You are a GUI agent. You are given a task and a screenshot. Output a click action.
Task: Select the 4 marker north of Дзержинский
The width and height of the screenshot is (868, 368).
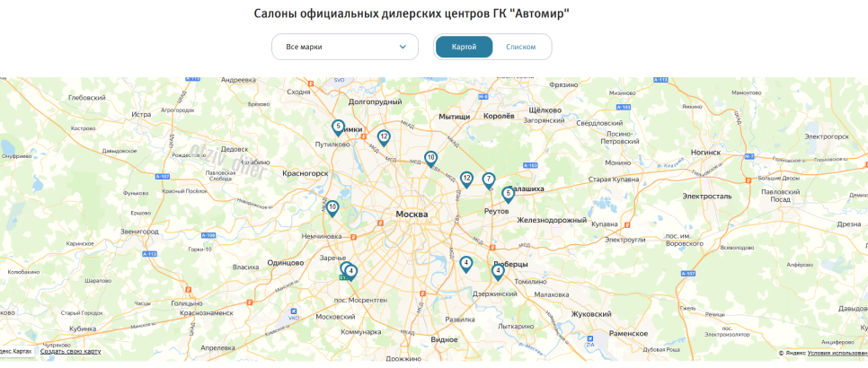click(466, 264)
